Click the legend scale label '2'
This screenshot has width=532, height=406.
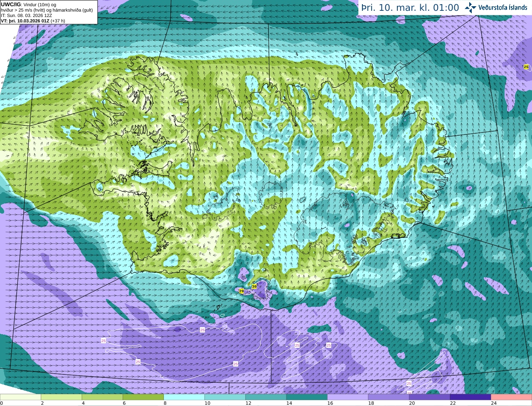42,403
